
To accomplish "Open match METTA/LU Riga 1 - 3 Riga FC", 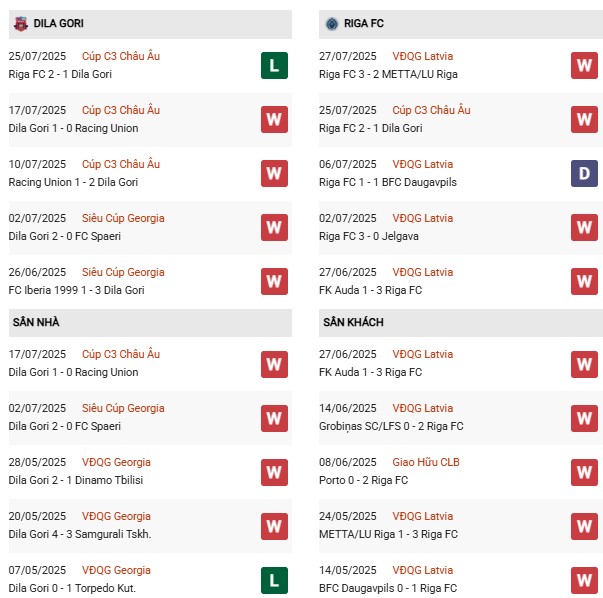I will (x=388, y=534).
